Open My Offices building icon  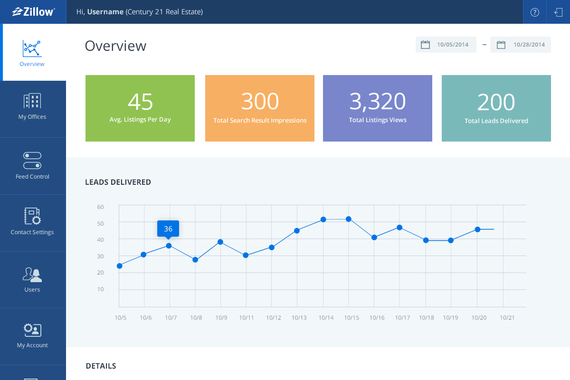32,101
